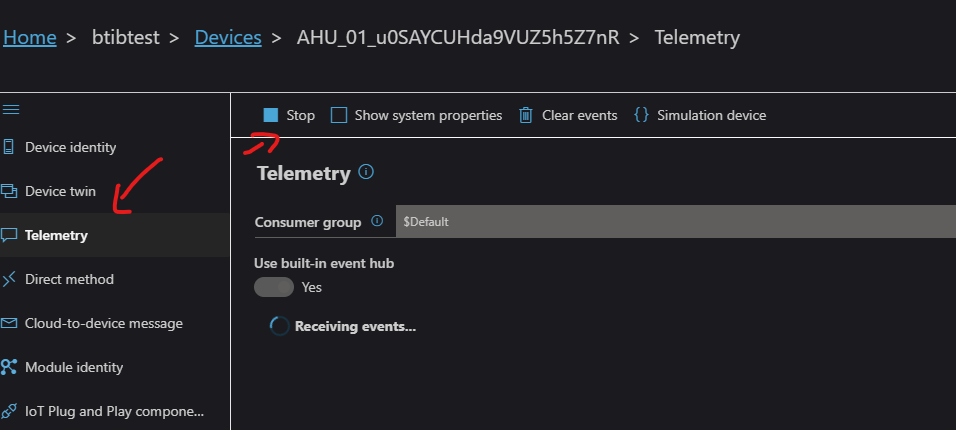Image resolution: width=956 pixels, height=430 pixels.
Task: Click the Consumer group info icon
Action: (377, 221)
